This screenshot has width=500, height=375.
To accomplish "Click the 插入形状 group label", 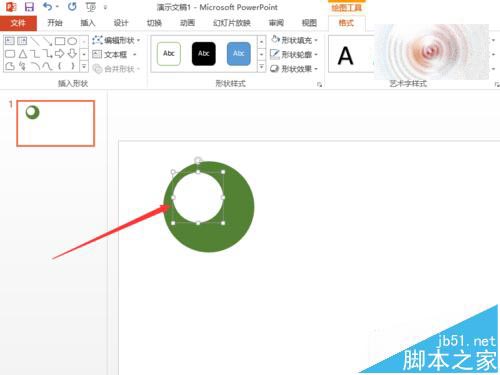I will tap(73, 83).
